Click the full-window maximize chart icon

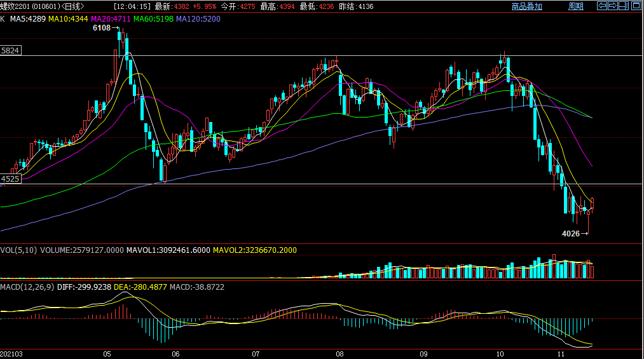pos(636,6)
